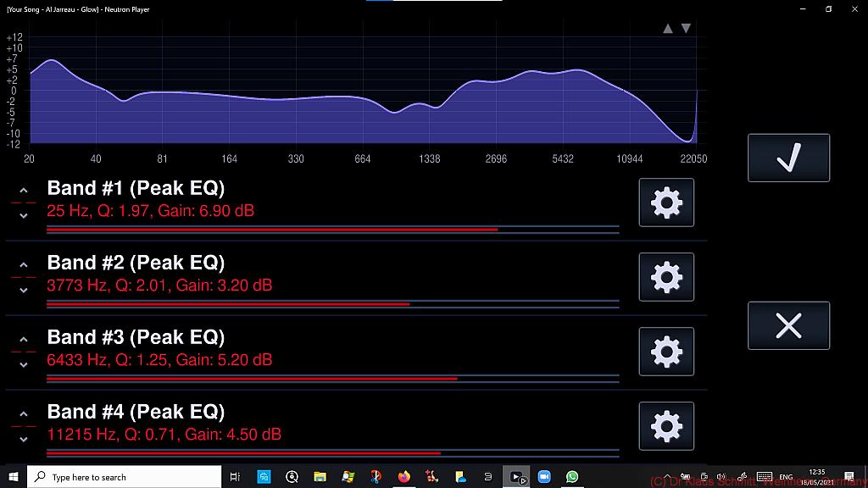Screen dimensions: 868x488
Task: Open Band #4 settings gear
Action: click(666, 426)
